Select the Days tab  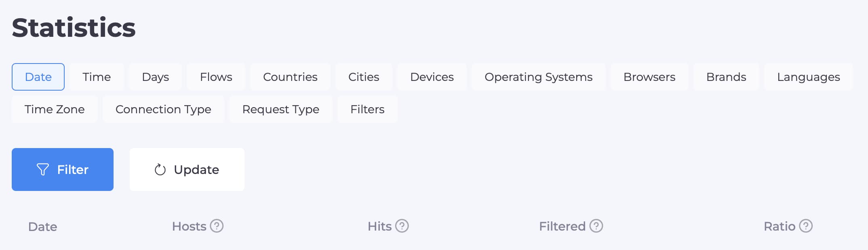pyautogui.click(x=156, y=77)
